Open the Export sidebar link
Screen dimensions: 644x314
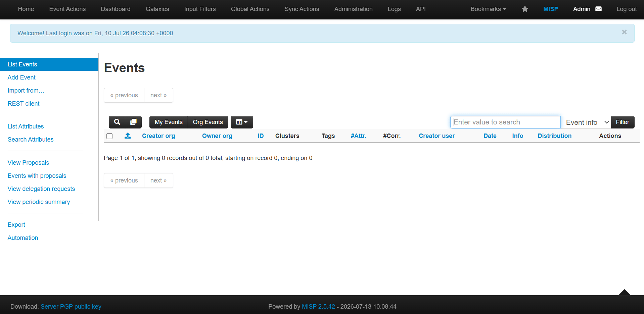click(16, 225)
